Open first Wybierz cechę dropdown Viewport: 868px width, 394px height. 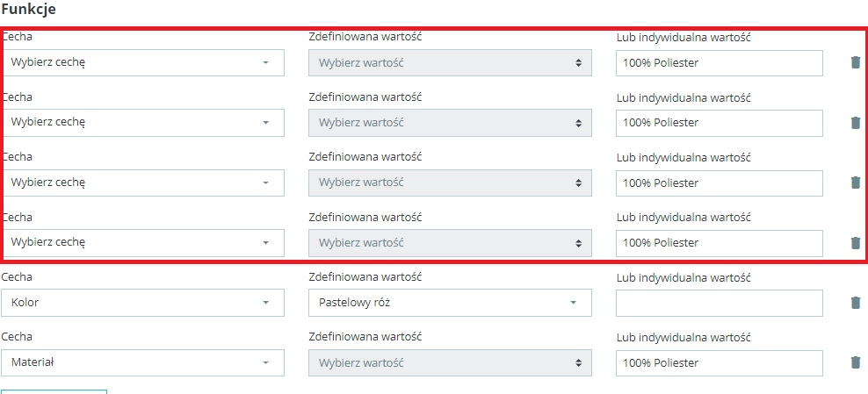(x=143, y=62)
